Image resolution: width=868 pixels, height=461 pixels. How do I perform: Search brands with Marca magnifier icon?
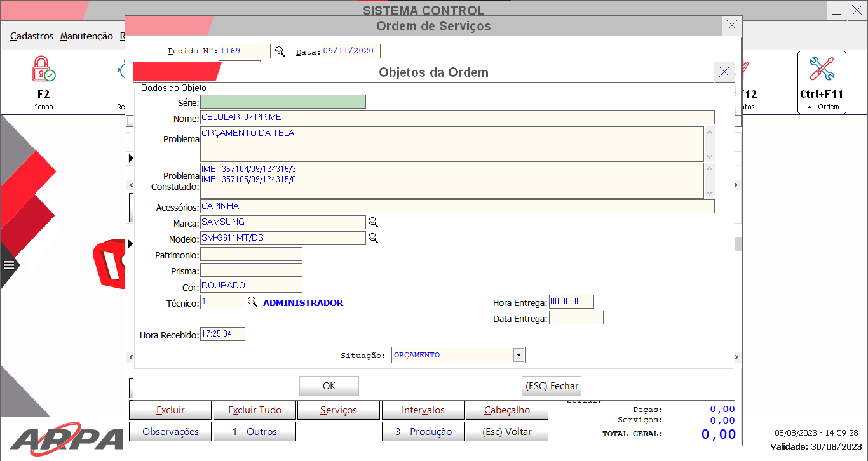point(374,222)
